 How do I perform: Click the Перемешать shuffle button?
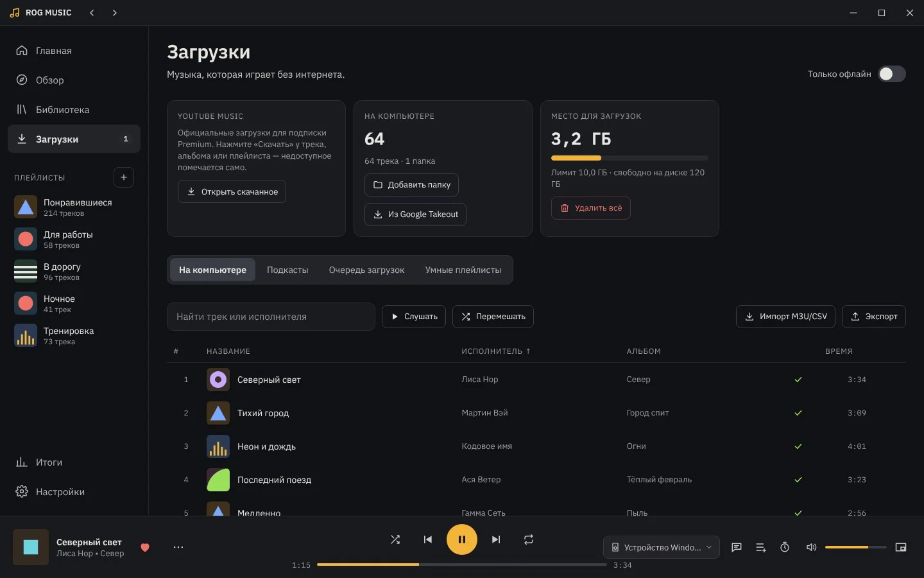[493, 317]
